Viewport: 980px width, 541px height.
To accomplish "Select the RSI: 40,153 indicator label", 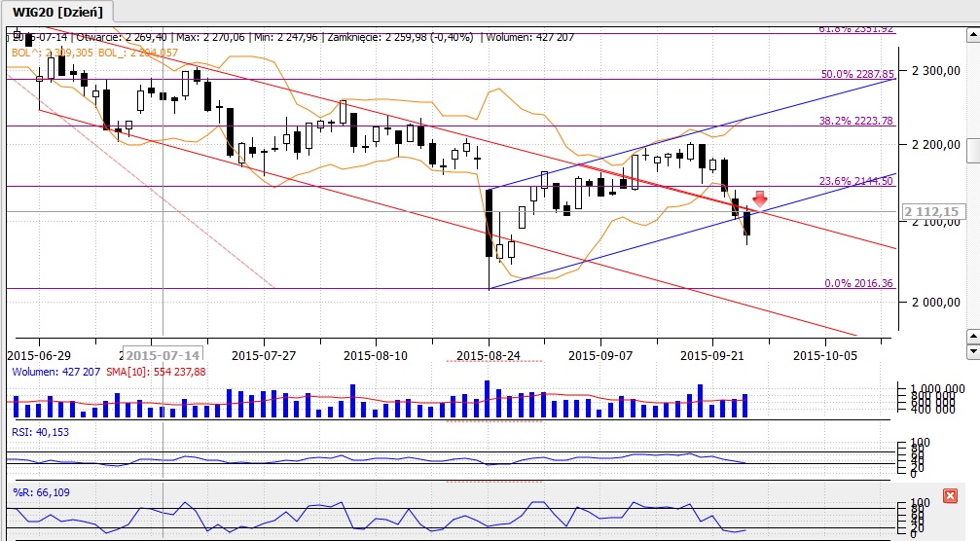I will [x=41, y=432].
